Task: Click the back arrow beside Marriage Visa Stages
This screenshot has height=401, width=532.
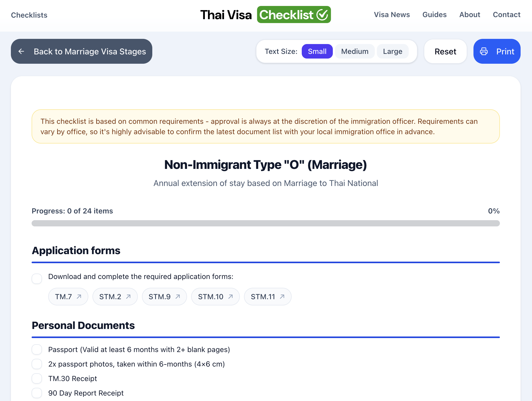Action: [21, 51]
